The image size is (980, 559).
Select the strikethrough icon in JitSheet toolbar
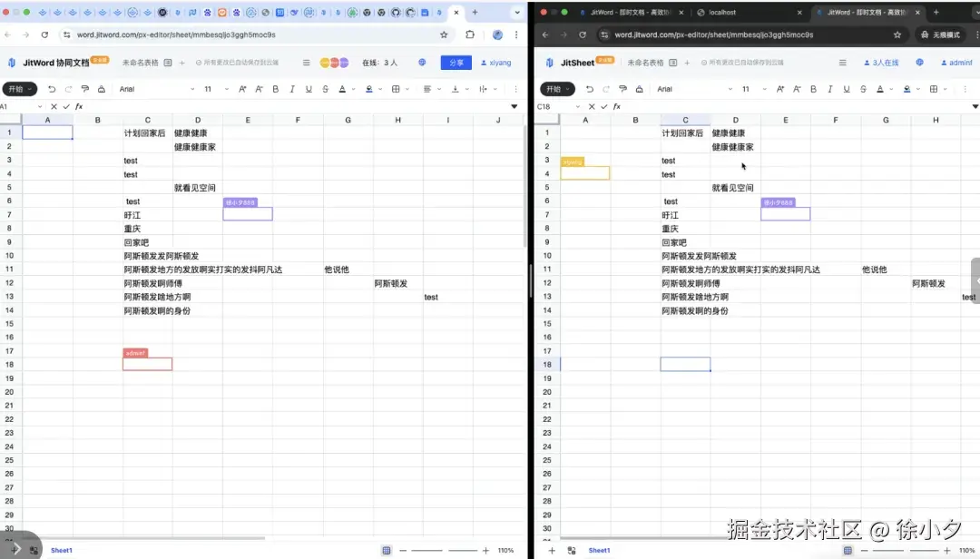(862, 88)
